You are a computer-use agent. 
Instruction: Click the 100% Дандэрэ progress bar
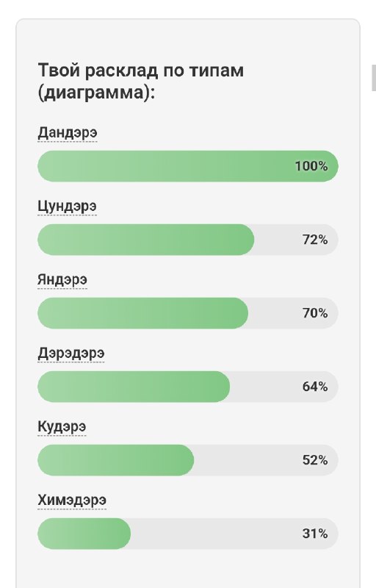click(188, 166)
